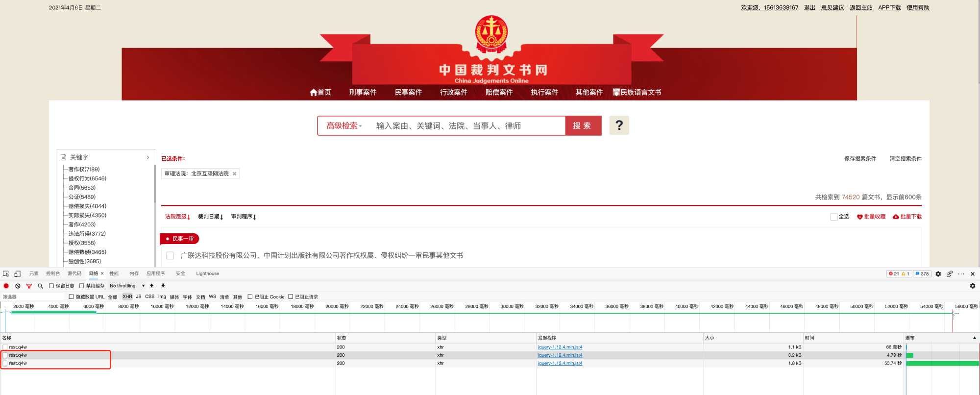
Task: Tick the 已阻止请求 checkbox
Action: pyautogui.click(x=291, y=296)
